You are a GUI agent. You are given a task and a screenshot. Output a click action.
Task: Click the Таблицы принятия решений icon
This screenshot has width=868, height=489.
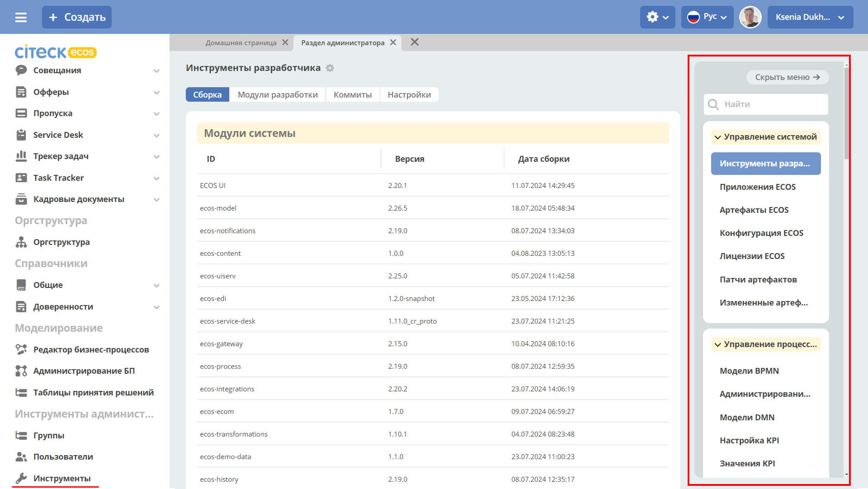coord(21,392)
